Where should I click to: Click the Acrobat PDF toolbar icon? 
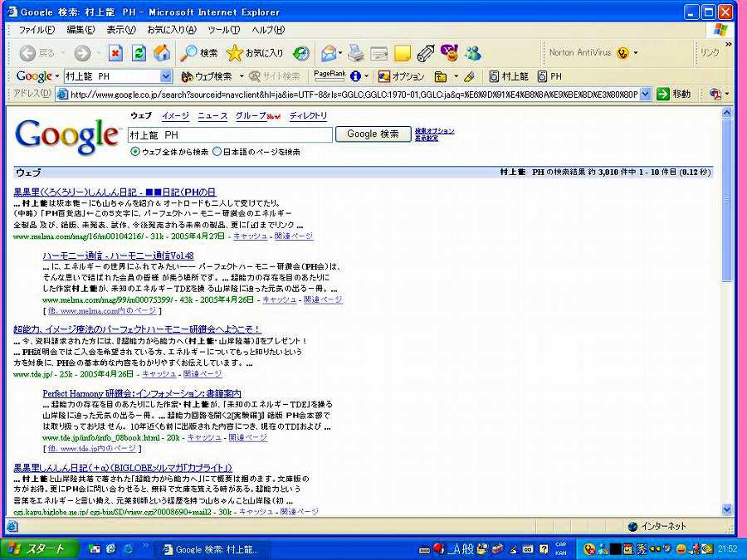point(715,95)
